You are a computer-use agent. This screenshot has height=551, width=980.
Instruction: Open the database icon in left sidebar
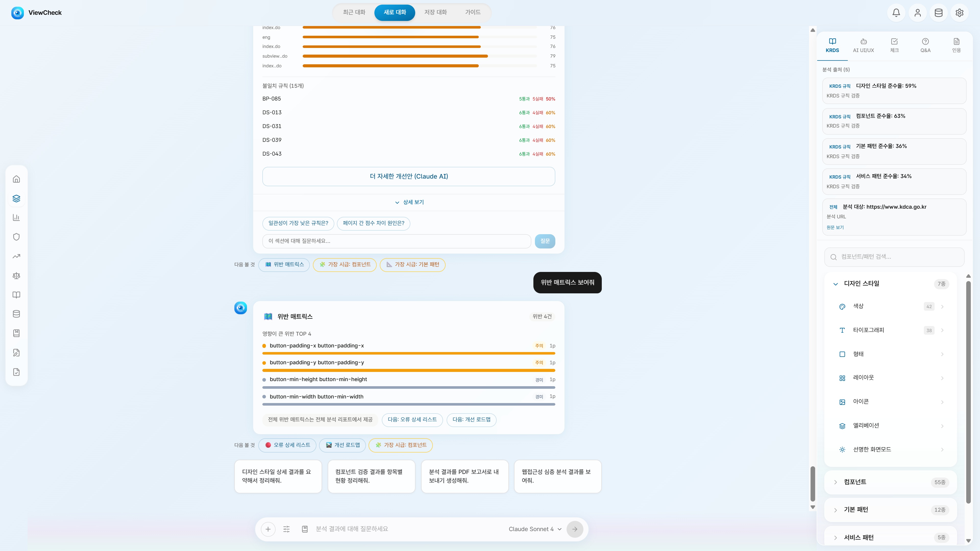[x=16, y=314]
